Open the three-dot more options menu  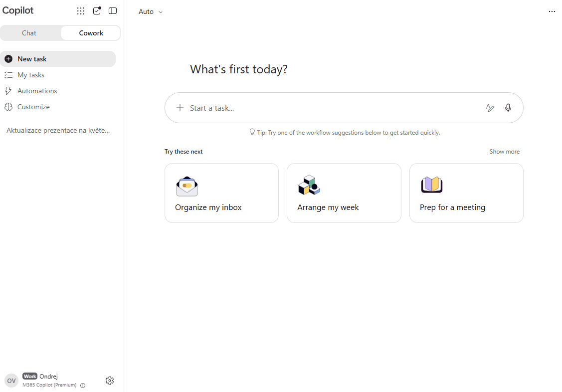point(552,11)
